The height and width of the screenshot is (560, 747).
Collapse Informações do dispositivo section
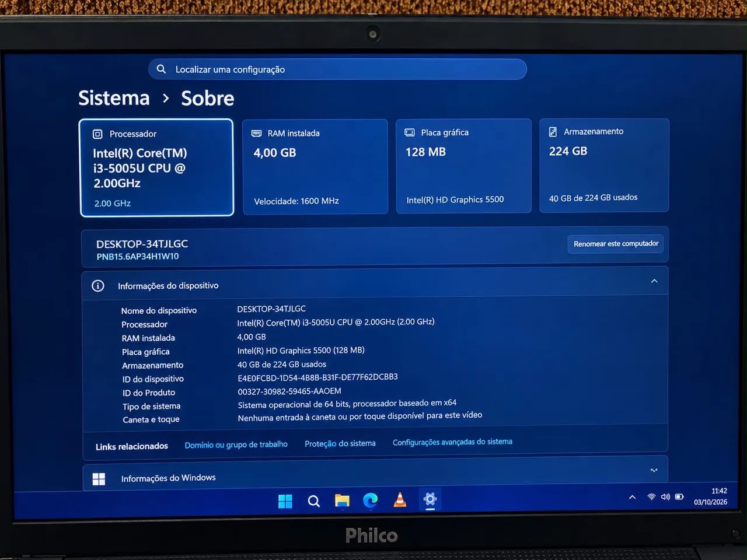(x=654, y=281)
